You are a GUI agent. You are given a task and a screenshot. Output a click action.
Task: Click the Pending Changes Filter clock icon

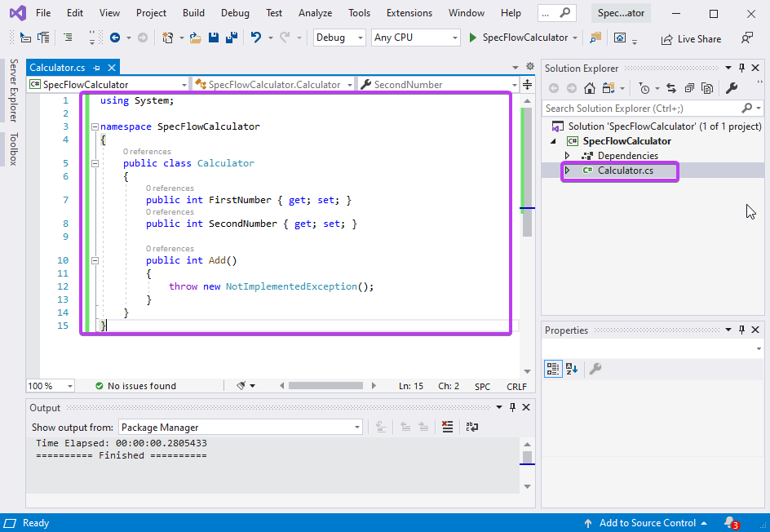(644, 88)
